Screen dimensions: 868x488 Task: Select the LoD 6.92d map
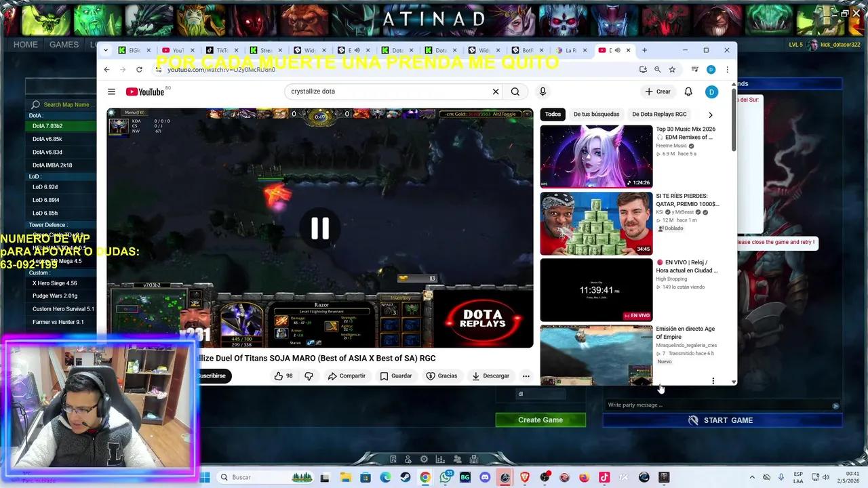pyautogui.click(x=61, y=187)
